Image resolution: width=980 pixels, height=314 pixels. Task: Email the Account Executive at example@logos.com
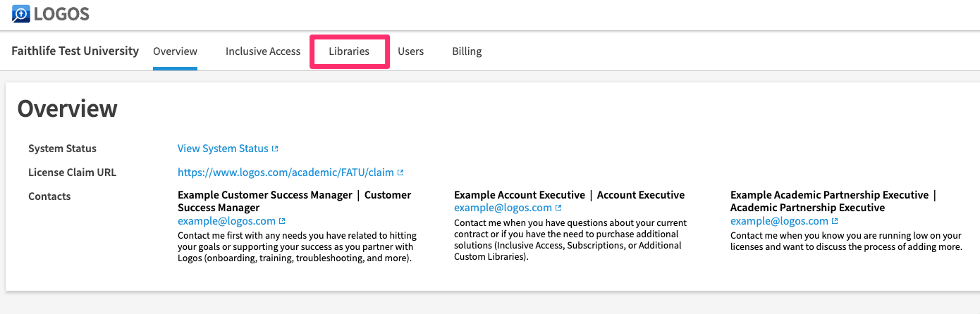pos(503,208)
